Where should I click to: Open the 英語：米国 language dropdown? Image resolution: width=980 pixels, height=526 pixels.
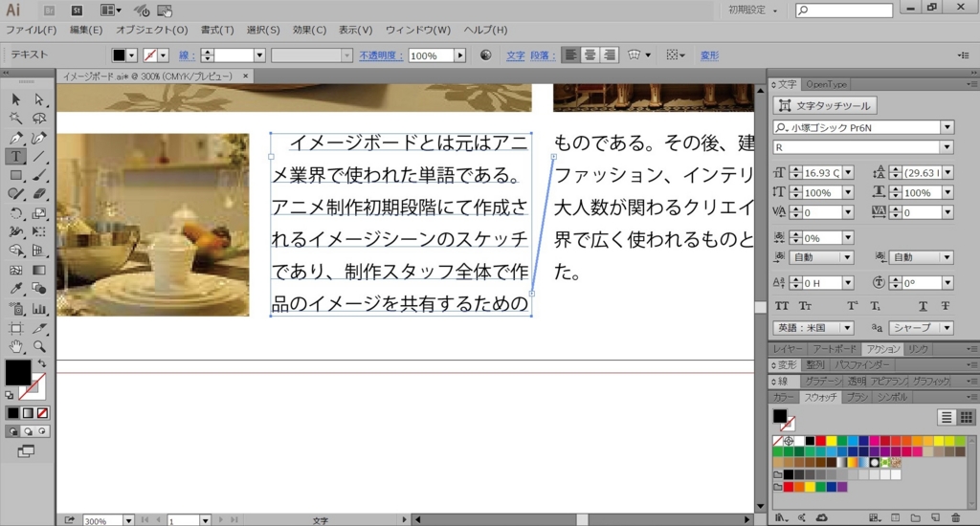click(847, 328)
